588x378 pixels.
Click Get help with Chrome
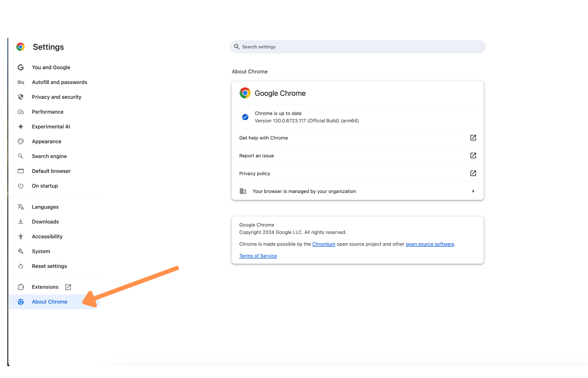pyautogui.click(x=358, y=138)
